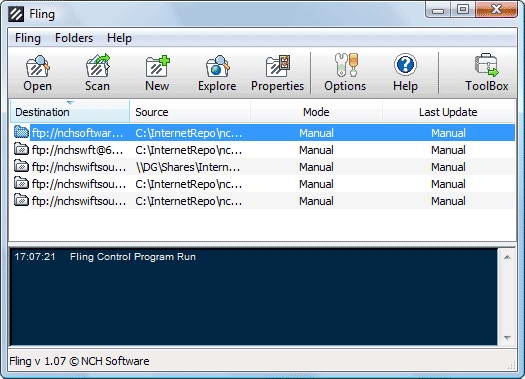The width and height of the screenshot is (525, 379).
Task: Click log scrollbar up arrow
Action: pyautogui.click(x=507, y=257)
